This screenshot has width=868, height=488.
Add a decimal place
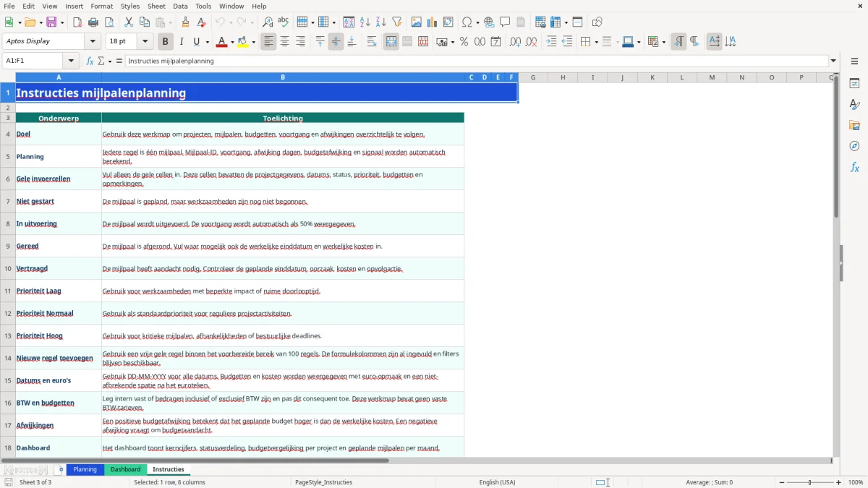pos(515,42)
